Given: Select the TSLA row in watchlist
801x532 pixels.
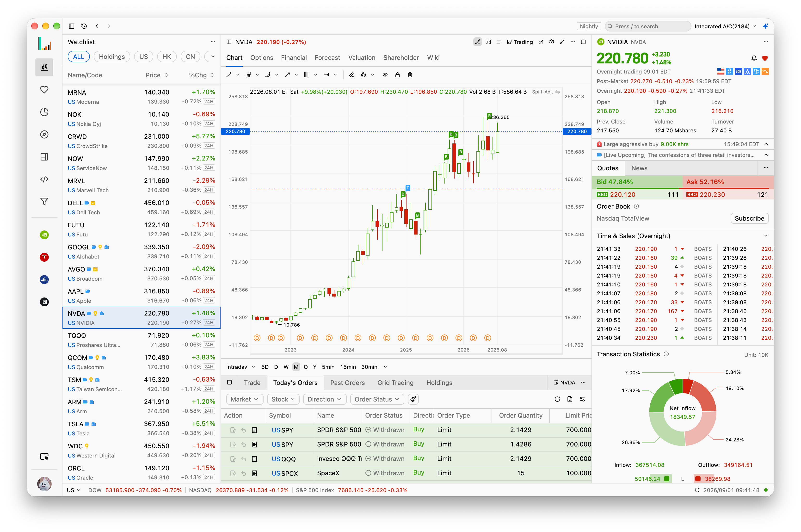Looking at the screenshot, I should [x=142, y=428].
